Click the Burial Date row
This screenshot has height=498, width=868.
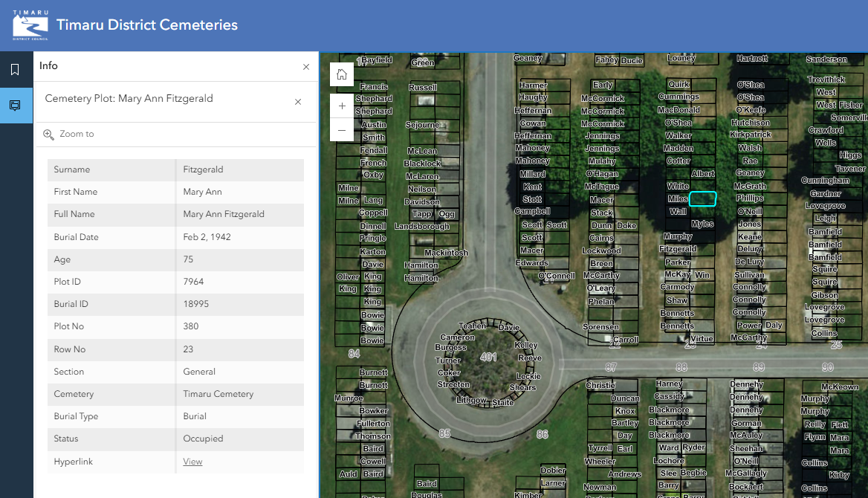(175, 237)
